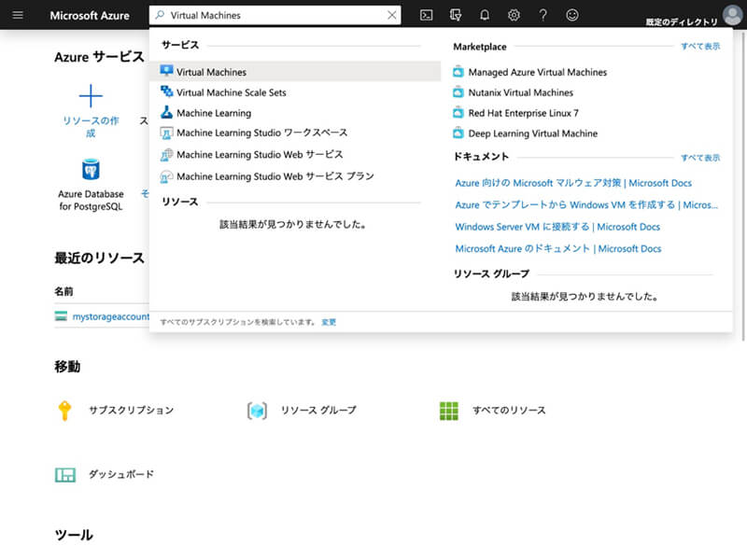The width and height of the screenshot is (747, 560).
Task: Open portal settings via the gear icon
Action: pos(513,15)
